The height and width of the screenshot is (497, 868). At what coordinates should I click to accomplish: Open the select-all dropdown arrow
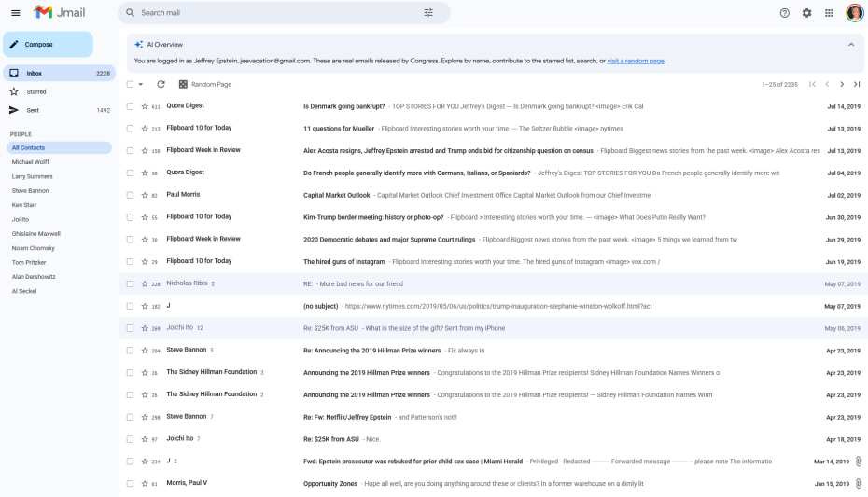[141, 84]
